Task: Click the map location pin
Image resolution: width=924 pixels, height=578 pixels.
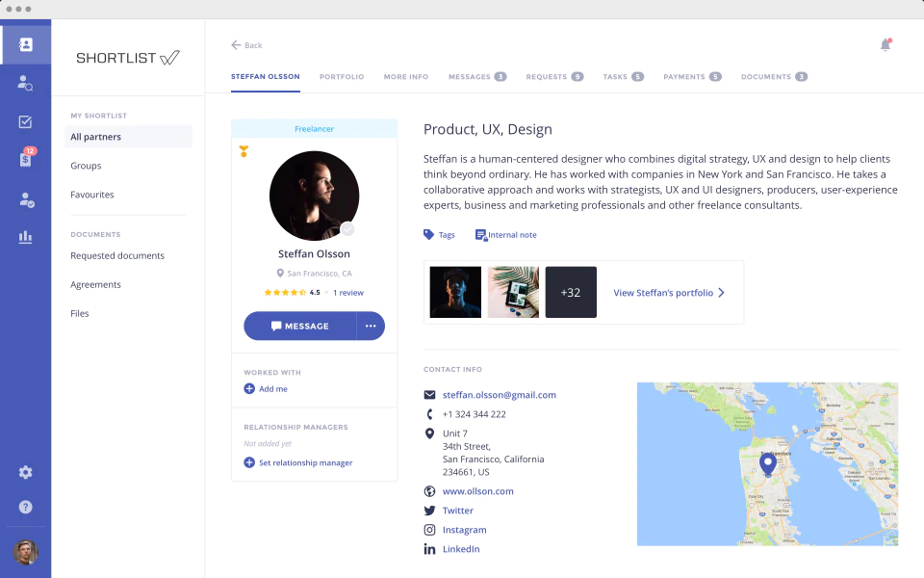Action: click(x=768, y=463)
